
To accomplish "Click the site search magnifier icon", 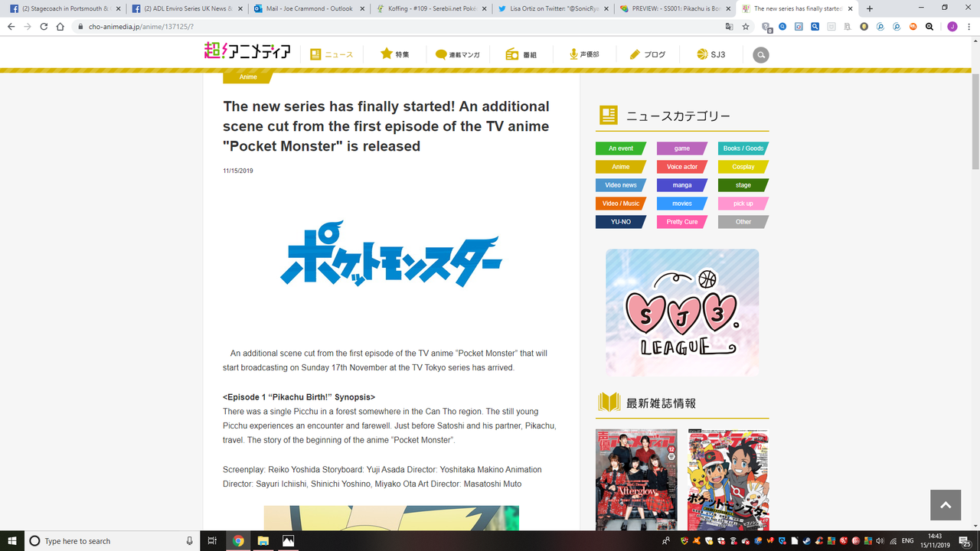I will (760, 55).
